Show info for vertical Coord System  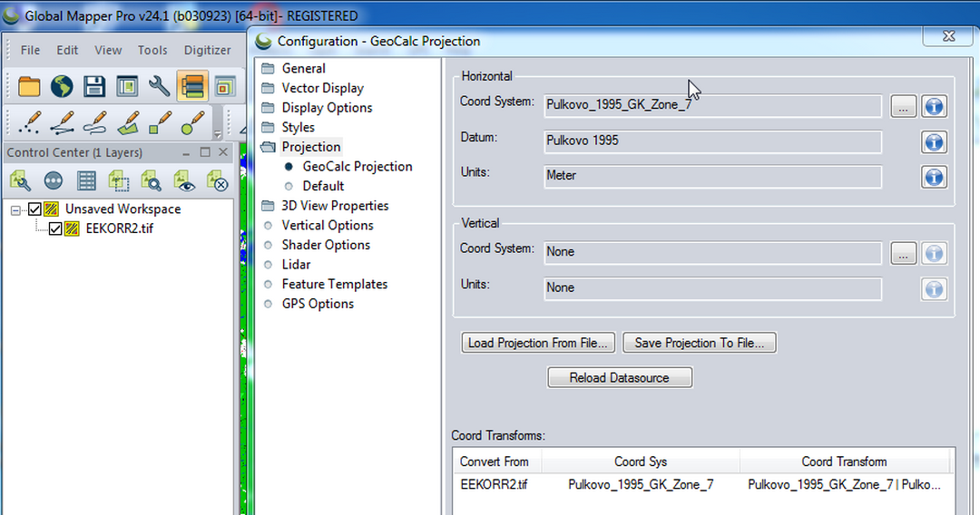[934, 254]
